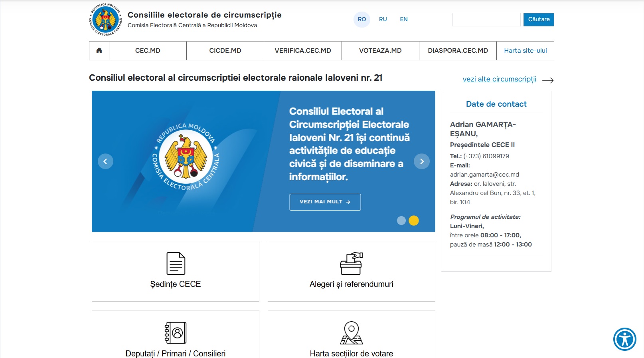Switch language to EN
Viewport: 644px width, 358px height.
tap(404, 19)
